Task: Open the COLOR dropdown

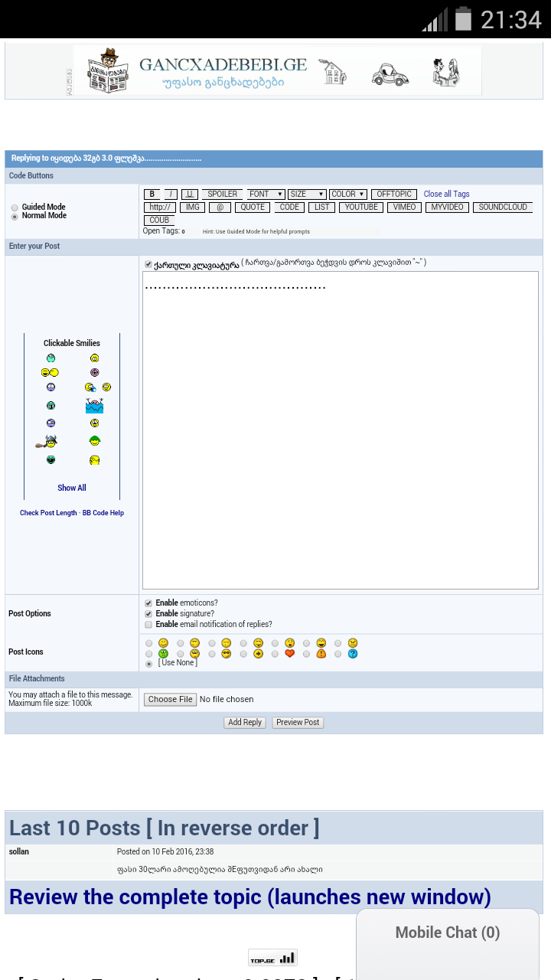Action: click(348, 194)
